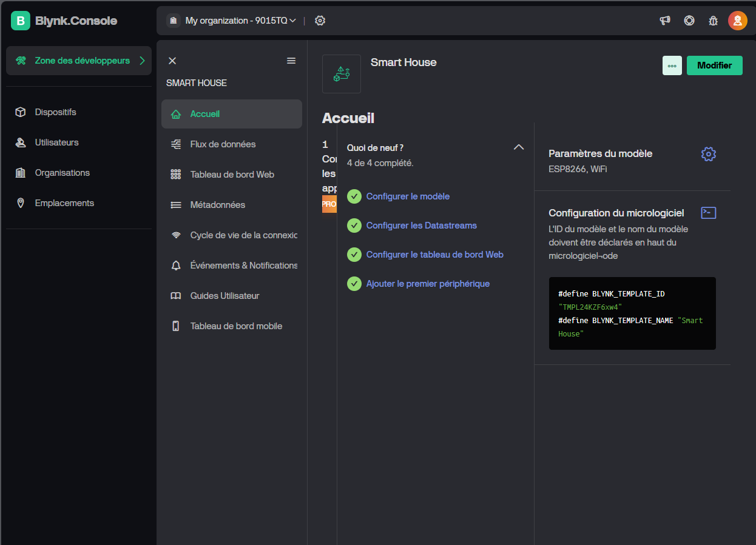756x545 pixels.
Task: Collapse the template menu with hamburger icon
Action: (291, 61)
